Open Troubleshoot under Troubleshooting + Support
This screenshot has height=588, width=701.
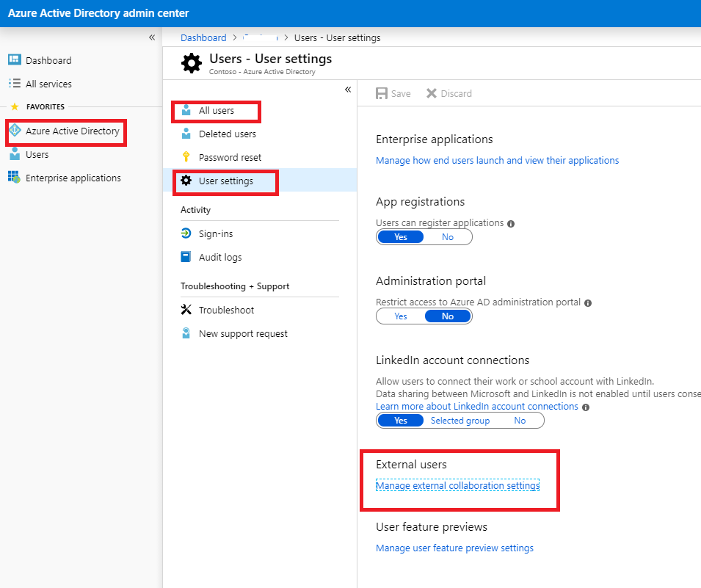226,310
